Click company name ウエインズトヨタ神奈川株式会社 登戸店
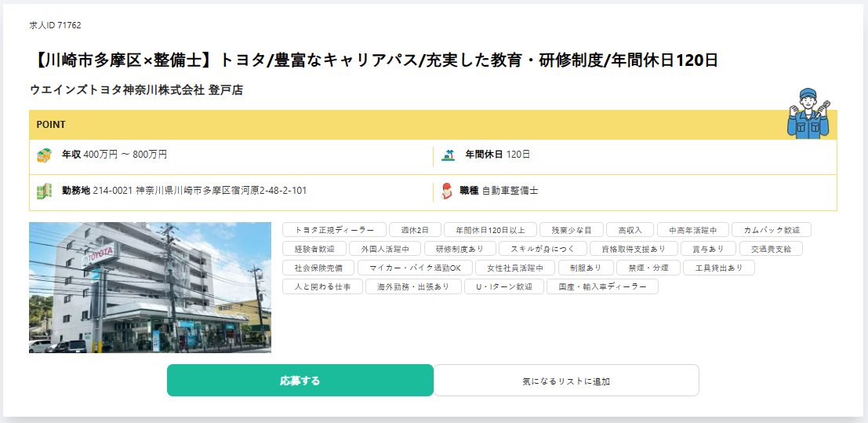The width and height of the screenshot is (868, 423). click(x=136, y=89)
